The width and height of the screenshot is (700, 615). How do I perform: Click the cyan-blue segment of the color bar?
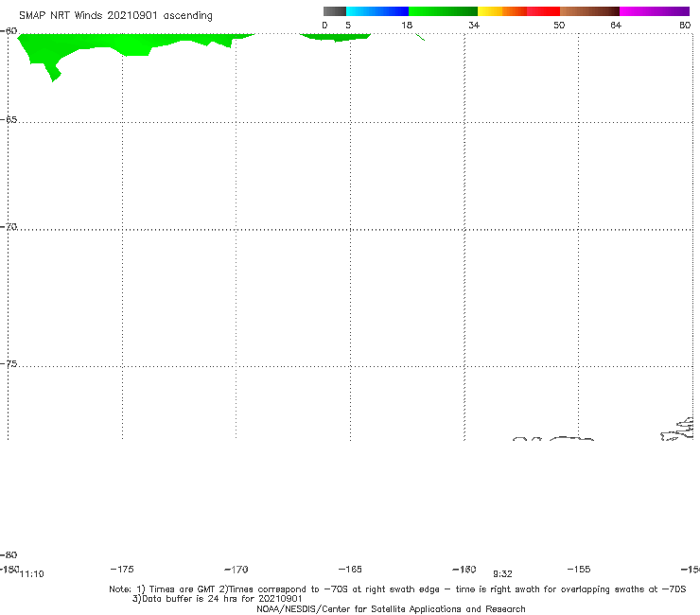[x=377, y=11]
